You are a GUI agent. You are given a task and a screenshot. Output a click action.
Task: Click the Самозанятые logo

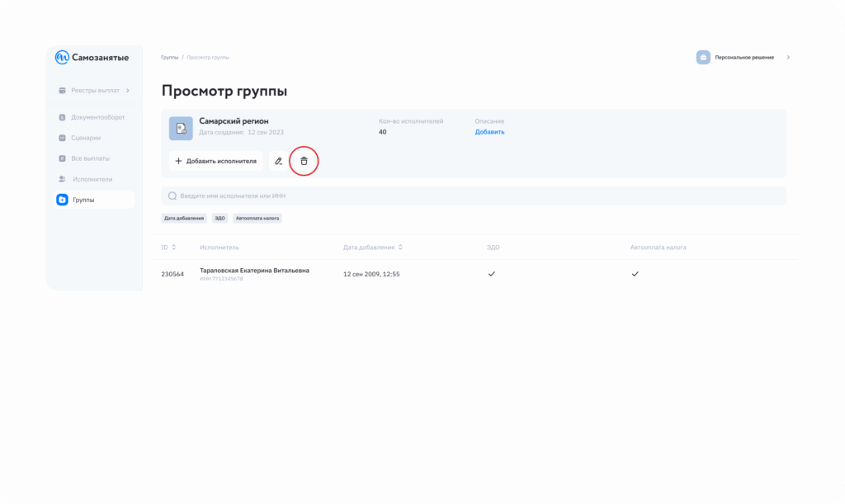click(x=92, y=57)
